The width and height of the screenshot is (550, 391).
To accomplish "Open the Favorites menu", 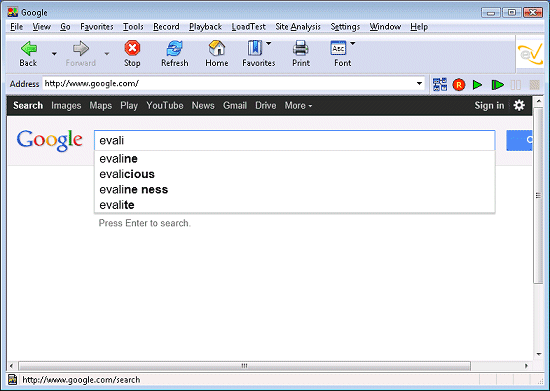I will pos(97,27).
